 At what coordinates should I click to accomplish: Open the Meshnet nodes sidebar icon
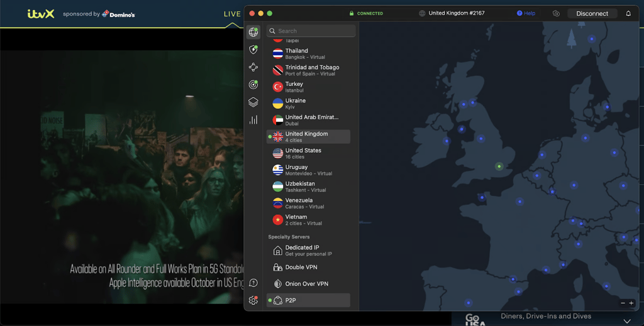click(253, 67)
